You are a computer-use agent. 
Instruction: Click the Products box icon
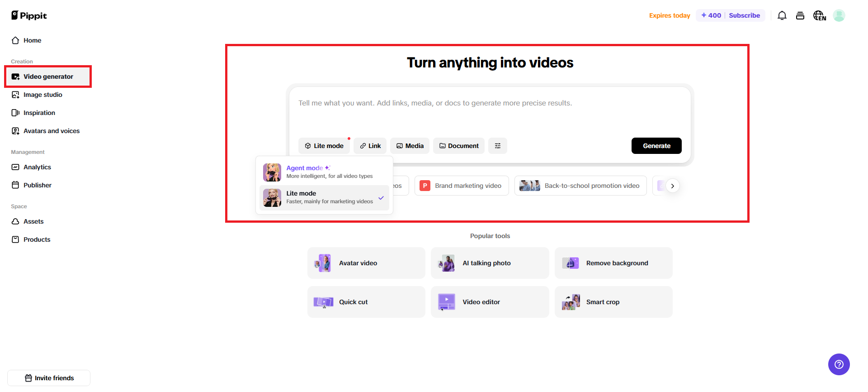point(15,239)
